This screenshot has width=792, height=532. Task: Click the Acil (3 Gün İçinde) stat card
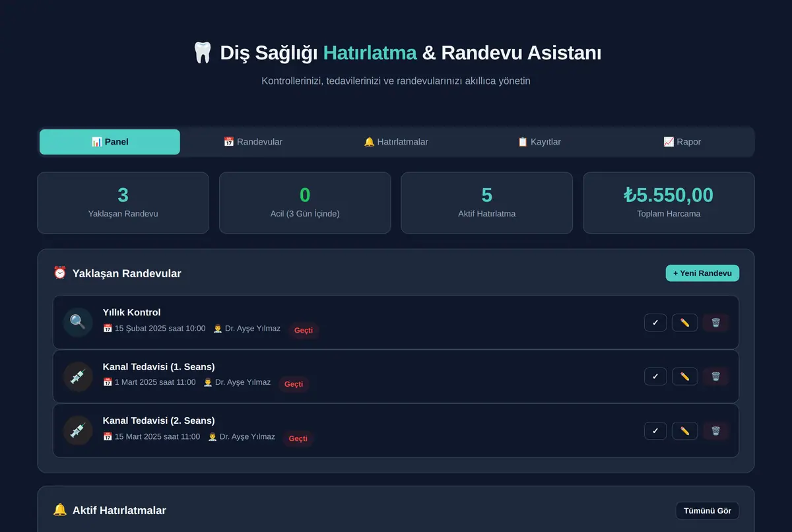click(x=305, y=203)
